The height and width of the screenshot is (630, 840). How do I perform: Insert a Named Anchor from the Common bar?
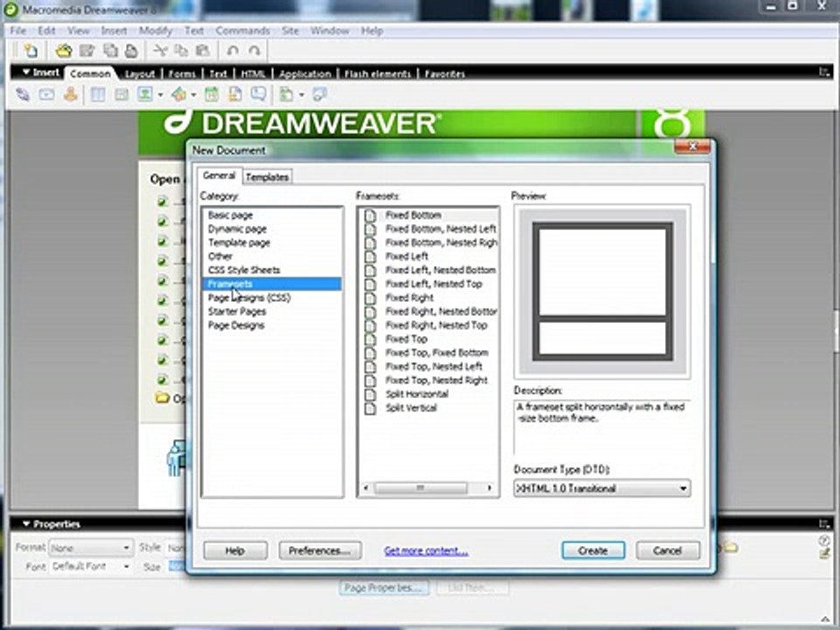(70, 94)
